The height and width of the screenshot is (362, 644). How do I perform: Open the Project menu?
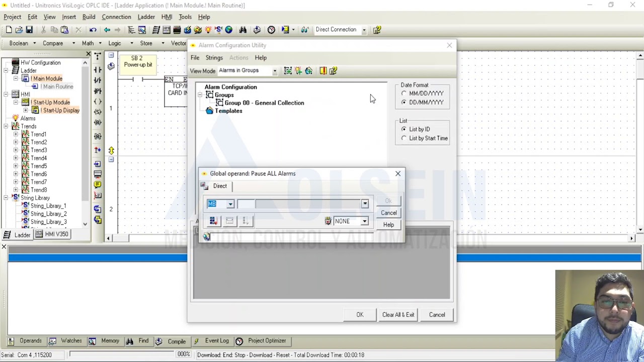[13, 17]
